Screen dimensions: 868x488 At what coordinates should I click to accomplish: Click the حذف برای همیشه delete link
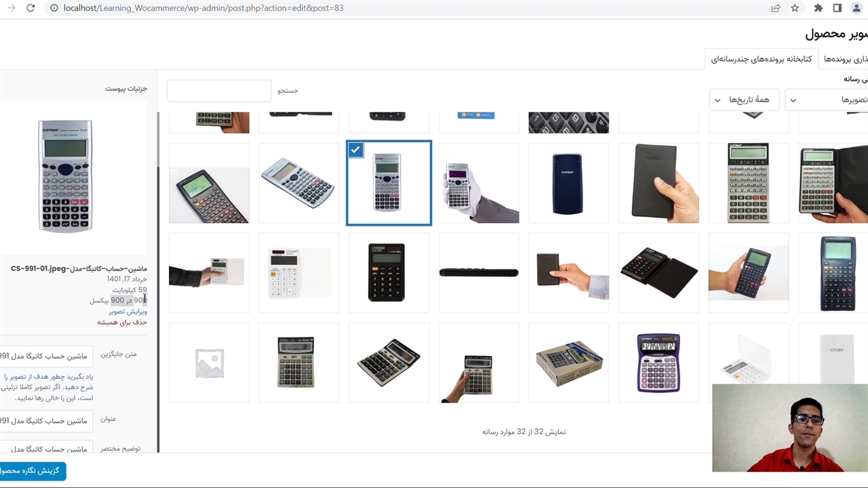(122, 323)
